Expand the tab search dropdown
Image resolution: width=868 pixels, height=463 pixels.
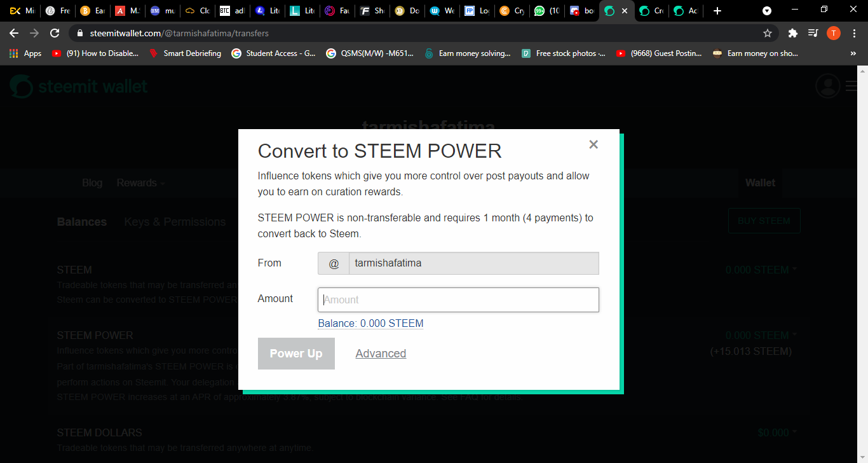coord(767,11)
